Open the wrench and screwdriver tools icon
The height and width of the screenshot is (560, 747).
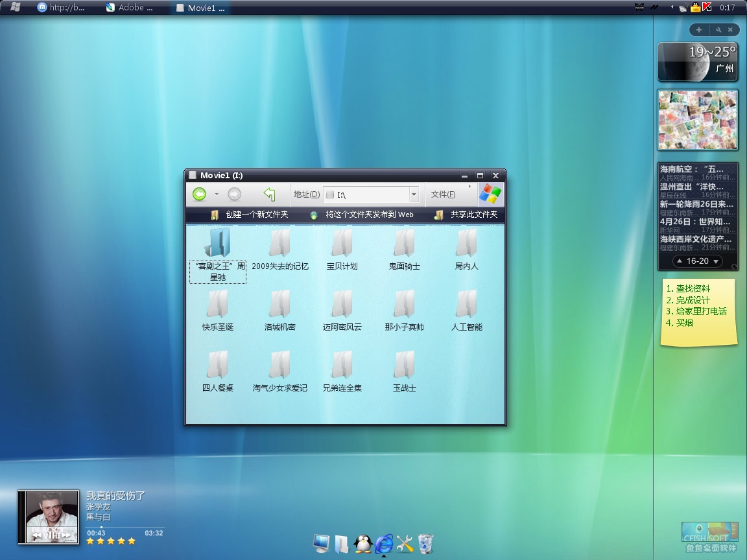tap(405, 544)
